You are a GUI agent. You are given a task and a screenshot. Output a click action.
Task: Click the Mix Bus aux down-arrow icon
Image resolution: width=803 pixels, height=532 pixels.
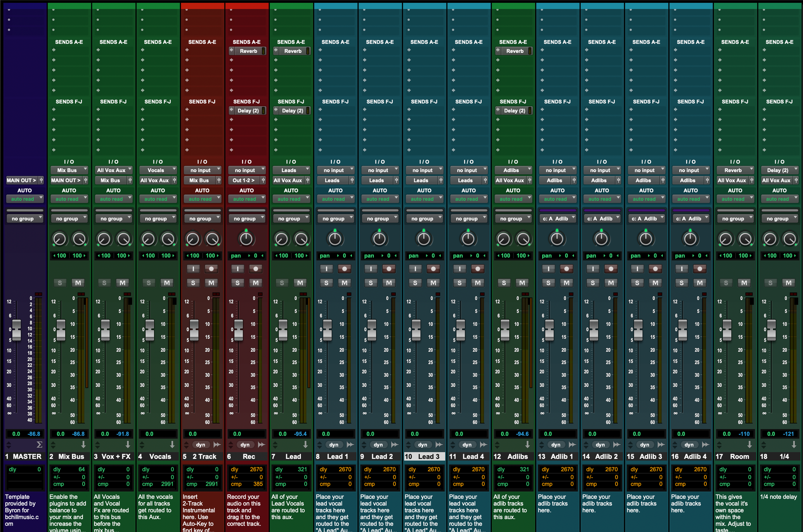click(x=83, y=445)
